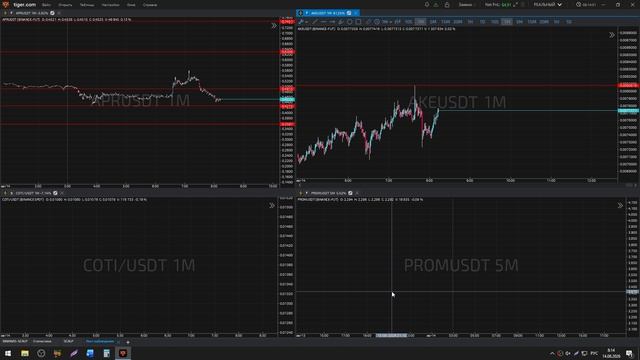The width and height of the screenshot is (640, 360).
Task: Open the dropdown arrow on AKEUSDT tab
Action: point(307,13)
